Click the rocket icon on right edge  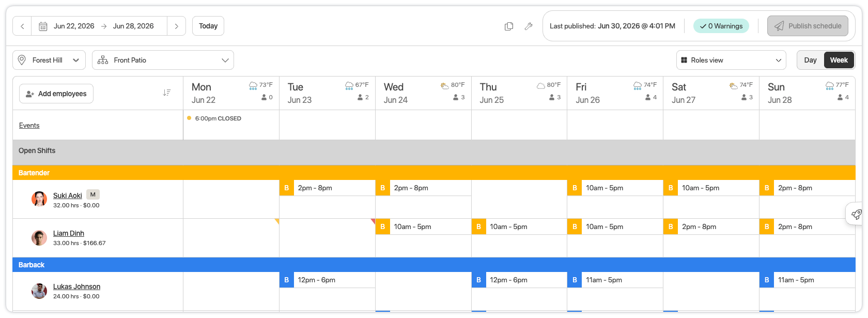(x=856, y=214)
